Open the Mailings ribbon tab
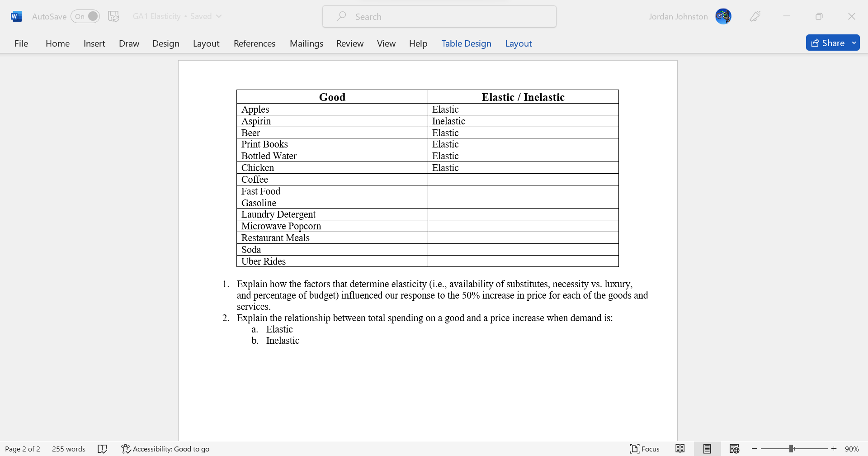Screen dimensions: 868x456 [x=306, y=43]
